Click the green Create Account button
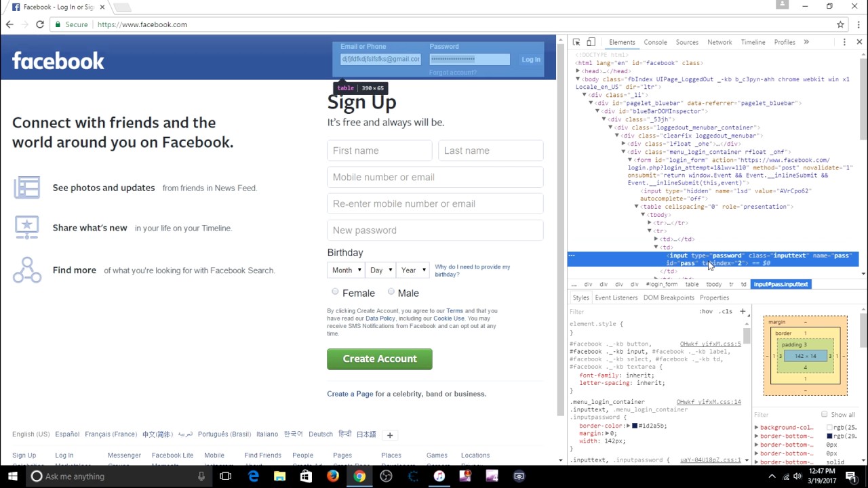Viewport: 868px width, 488px height. 380,359
